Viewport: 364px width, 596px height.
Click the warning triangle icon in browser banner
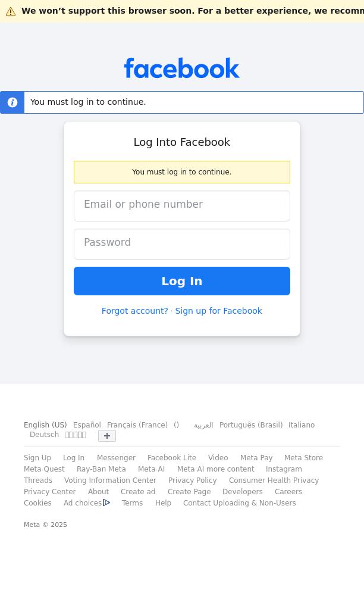point(11,11)
